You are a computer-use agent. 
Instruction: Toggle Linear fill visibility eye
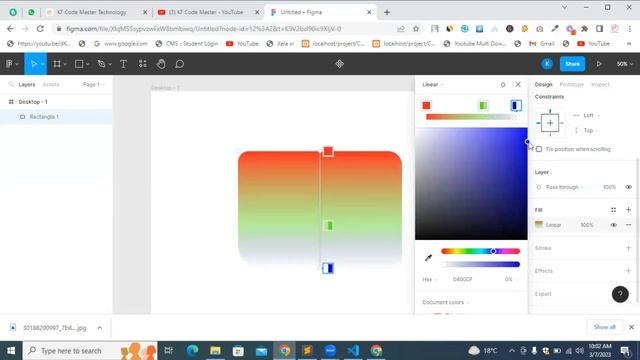click(x=613, y=225)
